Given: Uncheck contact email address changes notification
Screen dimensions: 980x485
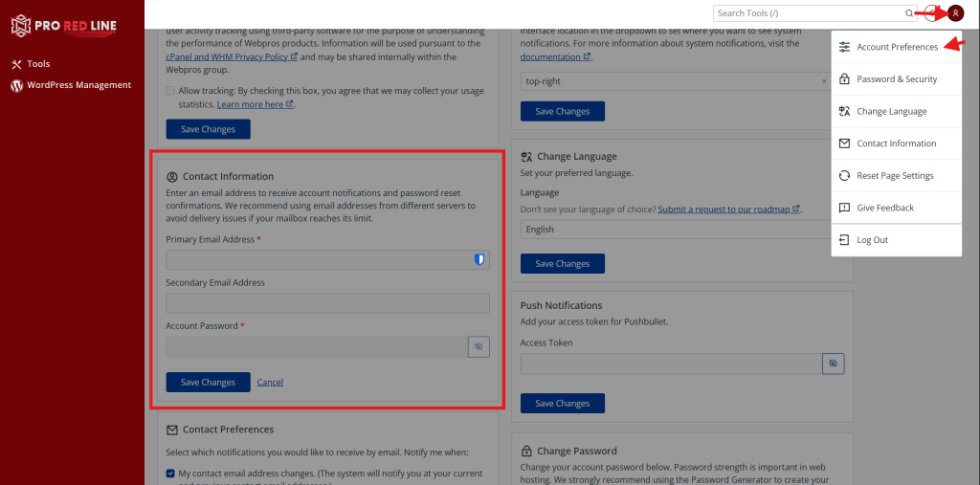Looking at the screenshot, I should pos(170,473).
